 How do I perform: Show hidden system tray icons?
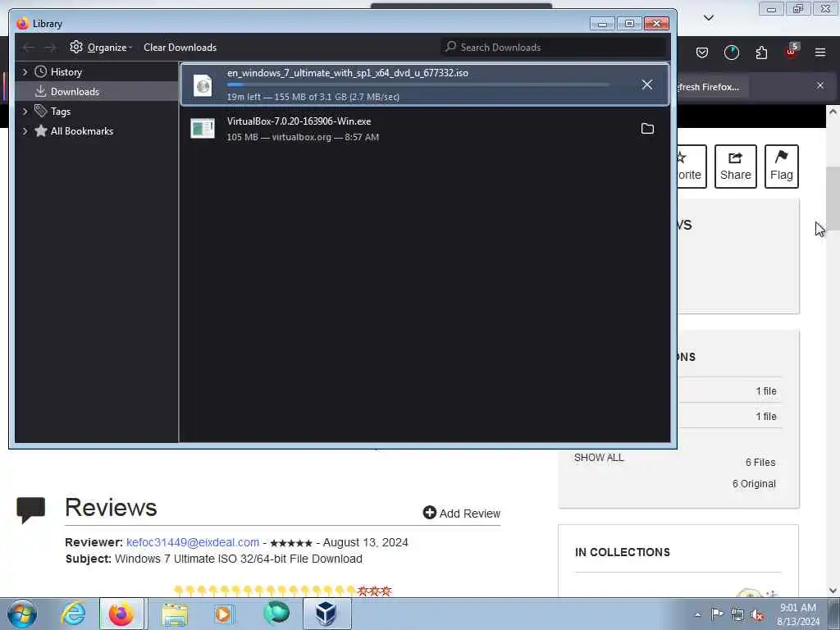click(697, 614)
